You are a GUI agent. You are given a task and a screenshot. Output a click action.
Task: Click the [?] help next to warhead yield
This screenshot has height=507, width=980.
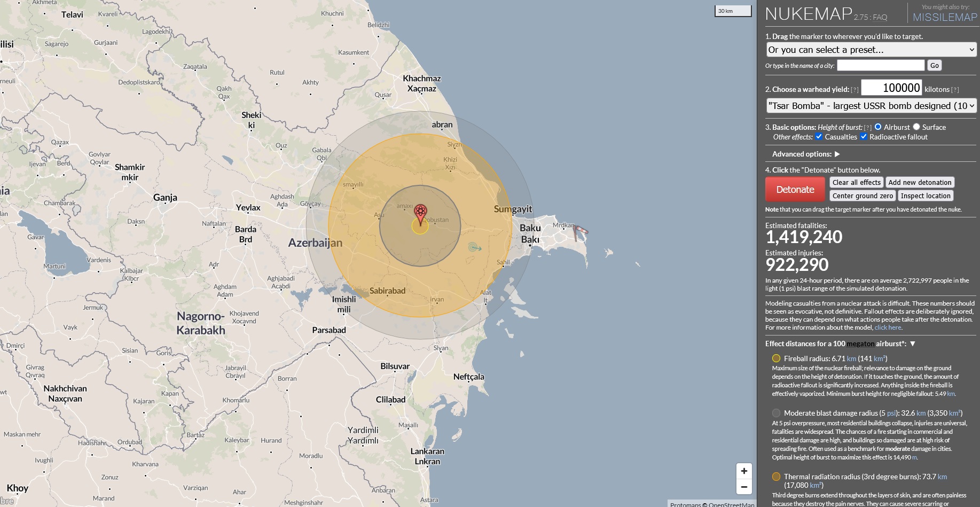coord(854,90)
